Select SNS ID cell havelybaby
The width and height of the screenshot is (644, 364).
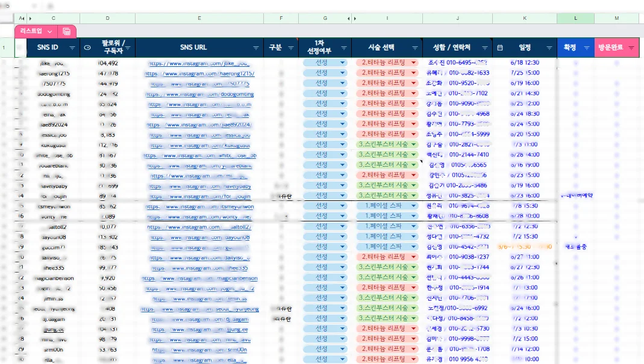click(54, 186)
